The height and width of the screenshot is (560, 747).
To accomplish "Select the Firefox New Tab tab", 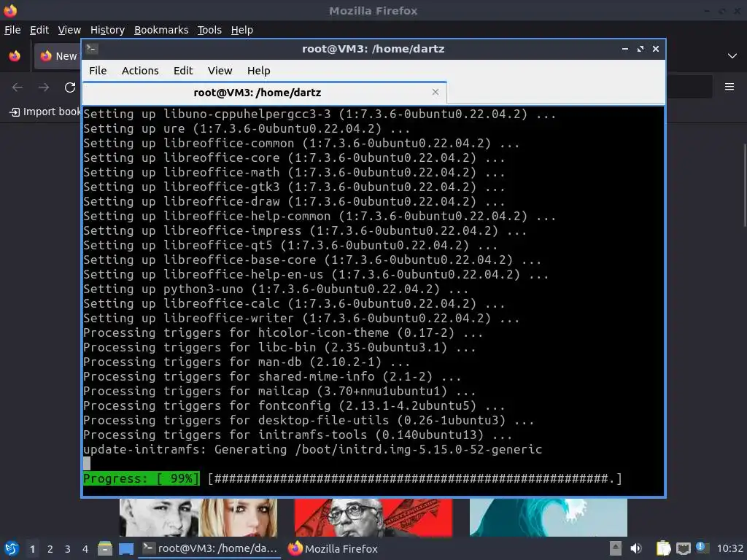I will pos(57,56).
